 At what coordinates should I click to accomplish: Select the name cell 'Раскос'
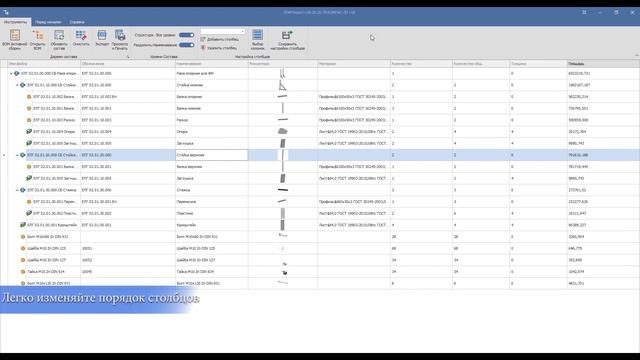[x=211, y=120]
